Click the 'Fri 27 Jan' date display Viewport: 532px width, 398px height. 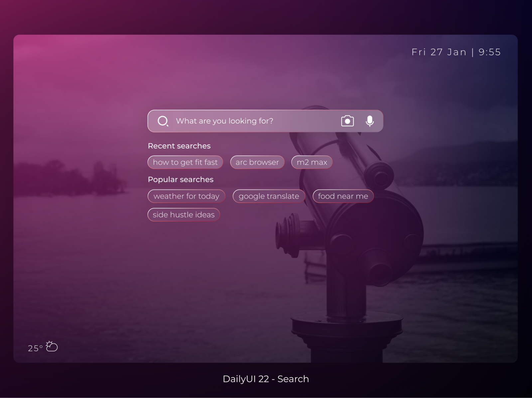(x=439, y=52)
